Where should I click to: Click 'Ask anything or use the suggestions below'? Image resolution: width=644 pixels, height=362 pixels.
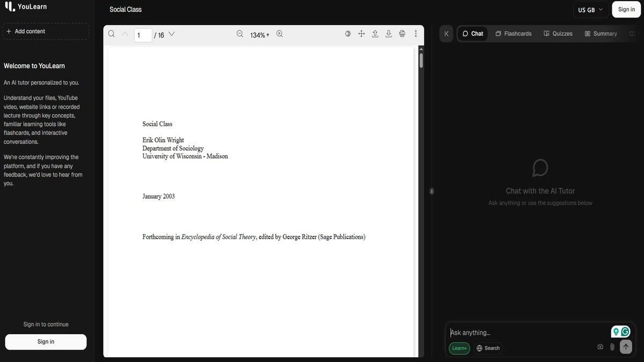click(x=540, y=203)
